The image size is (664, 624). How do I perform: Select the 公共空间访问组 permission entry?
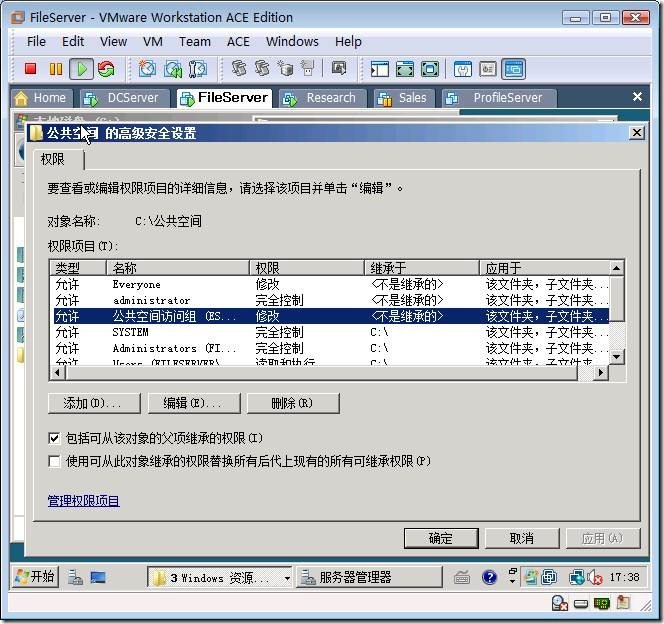click(x=331, y=316)
